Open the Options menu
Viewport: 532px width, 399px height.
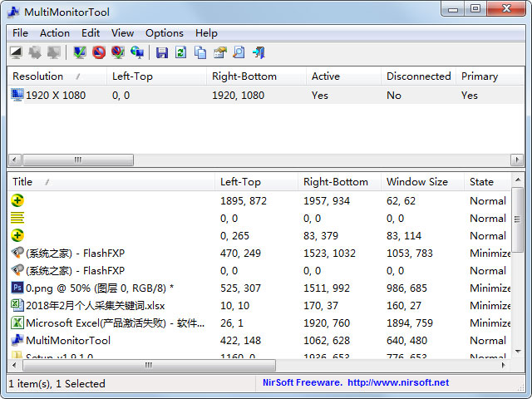(164, 33)
